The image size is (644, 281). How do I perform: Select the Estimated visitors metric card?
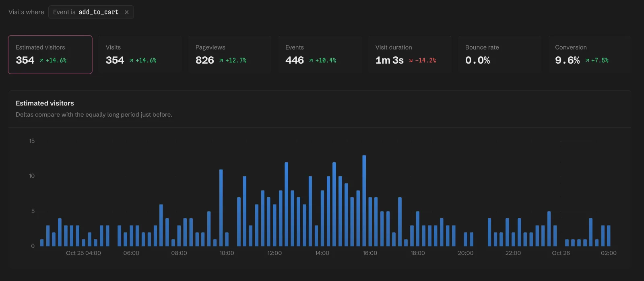(50, 55)
